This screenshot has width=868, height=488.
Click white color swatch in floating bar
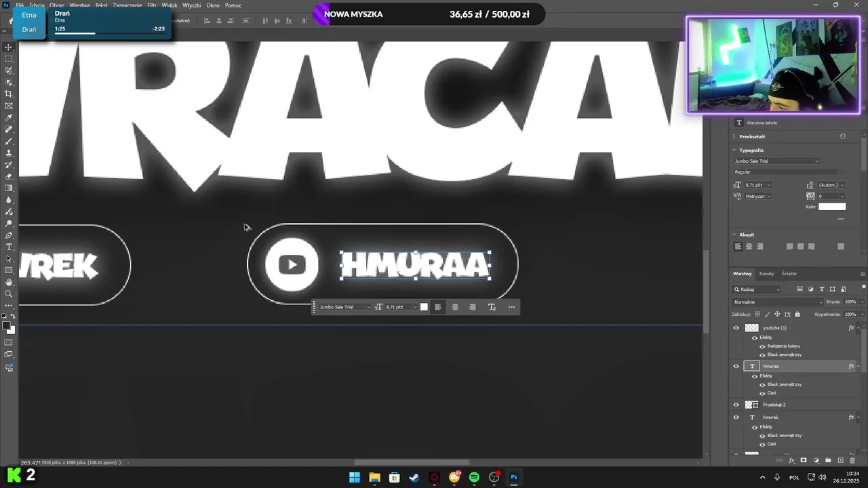tap(424, 307)
